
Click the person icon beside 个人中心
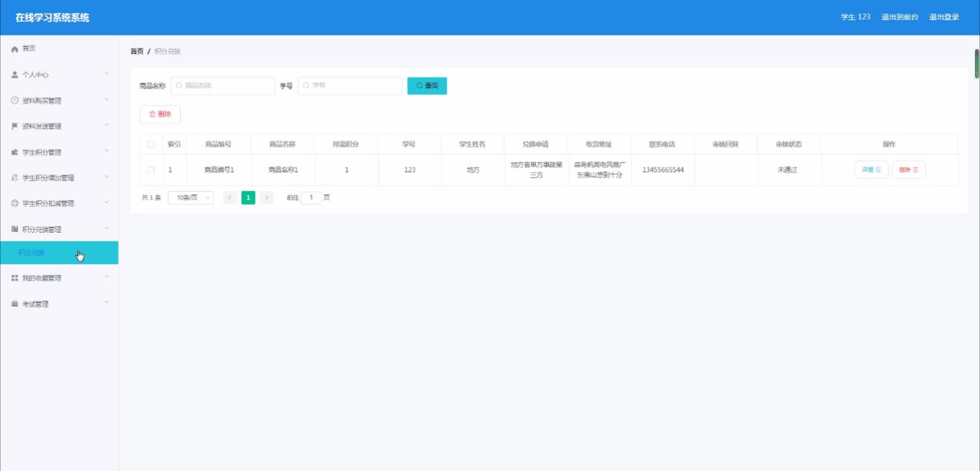coord(14,75)
